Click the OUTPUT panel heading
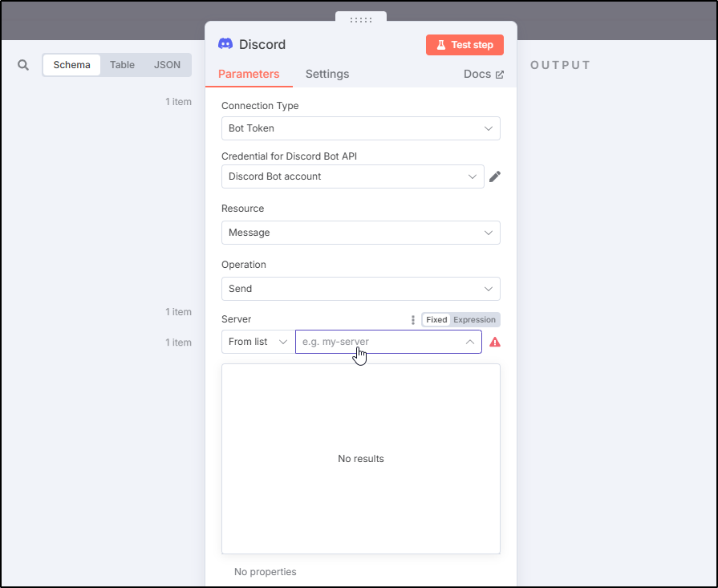Image resolution: width=718 pixels, height=588 pixels. (560, 65)
